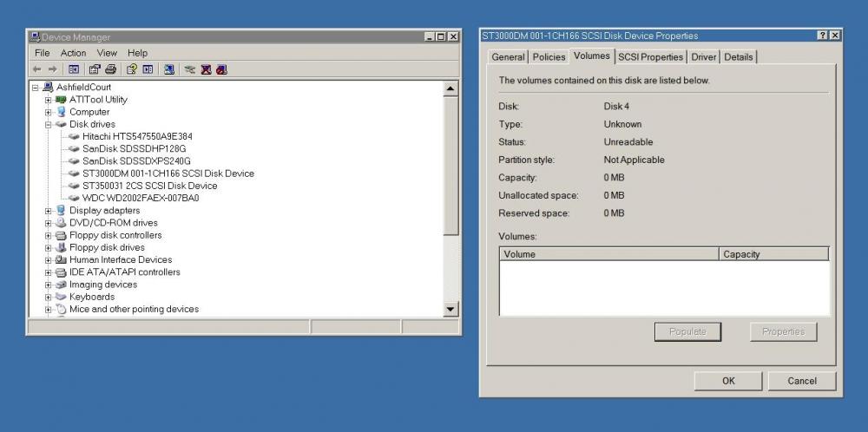Click the Uninstall device toolbar icon
The image size is (868, 432).
click(206, 69)
